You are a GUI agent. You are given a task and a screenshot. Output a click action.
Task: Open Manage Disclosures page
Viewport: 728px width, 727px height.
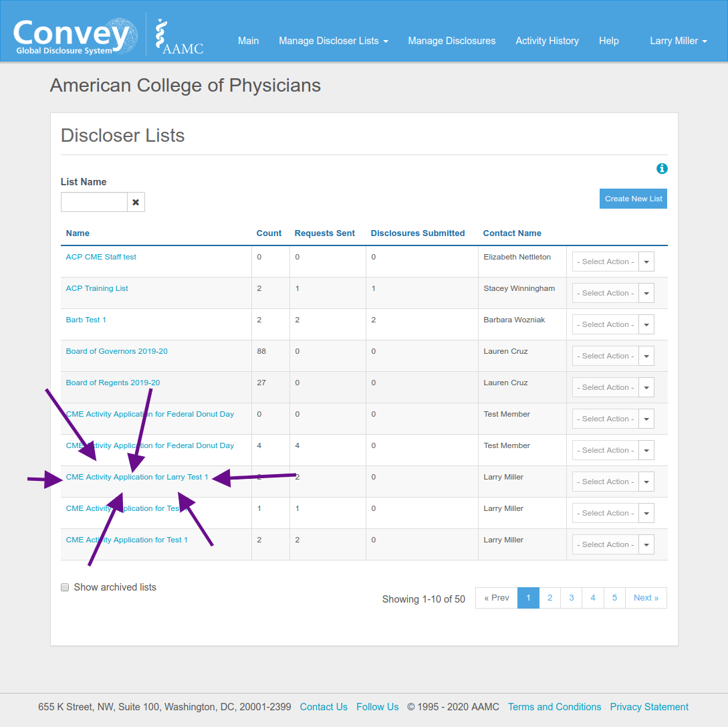452,41
